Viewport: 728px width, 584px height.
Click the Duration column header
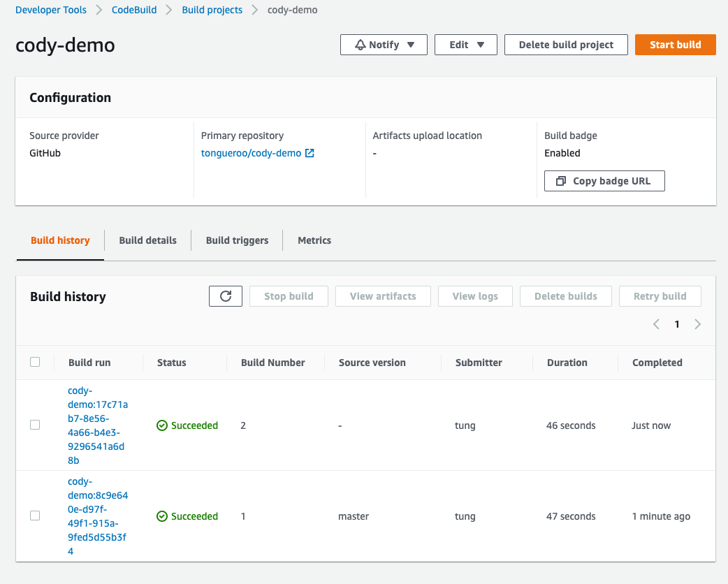[x=567, y=363]
